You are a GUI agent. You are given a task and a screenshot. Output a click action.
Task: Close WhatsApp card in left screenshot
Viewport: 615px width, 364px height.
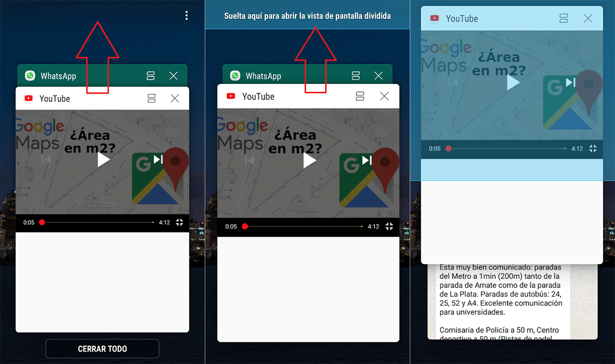click(x=173, y=76)
